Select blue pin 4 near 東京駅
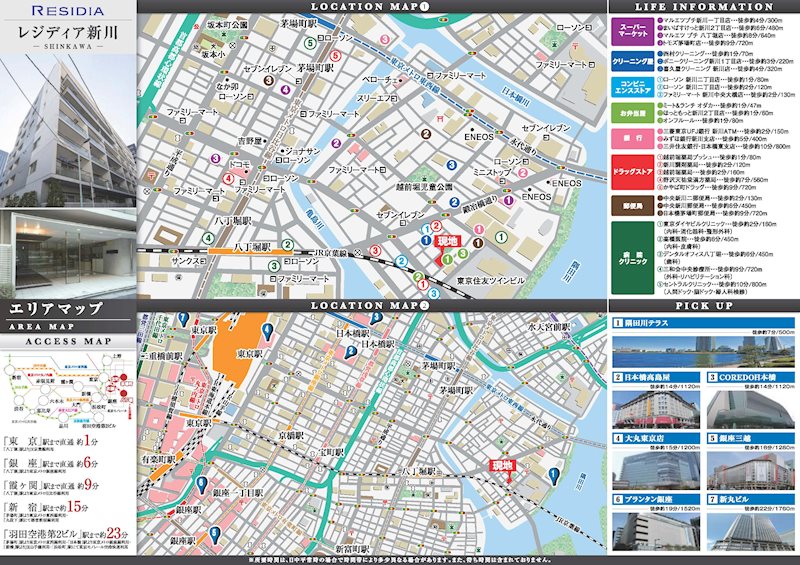800x565 pixels. (x=267, y=330)
